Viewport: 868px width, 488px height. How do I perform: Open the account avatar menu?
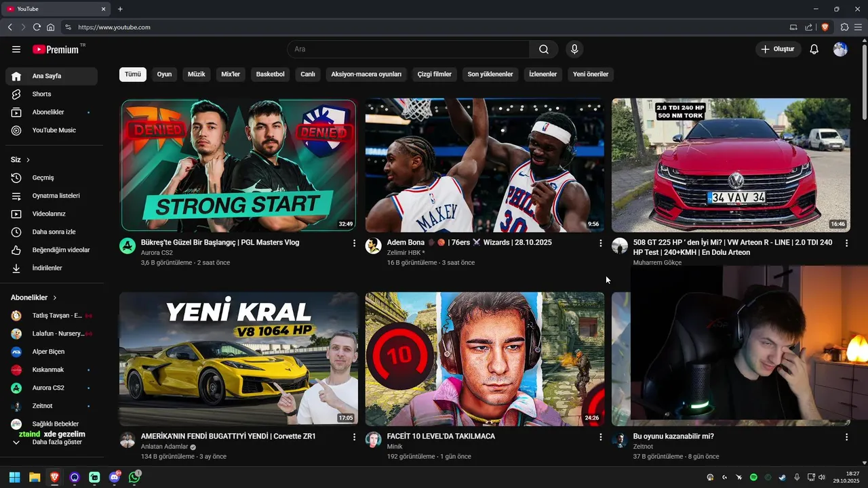pyautogui.click(x=840, y=49)
